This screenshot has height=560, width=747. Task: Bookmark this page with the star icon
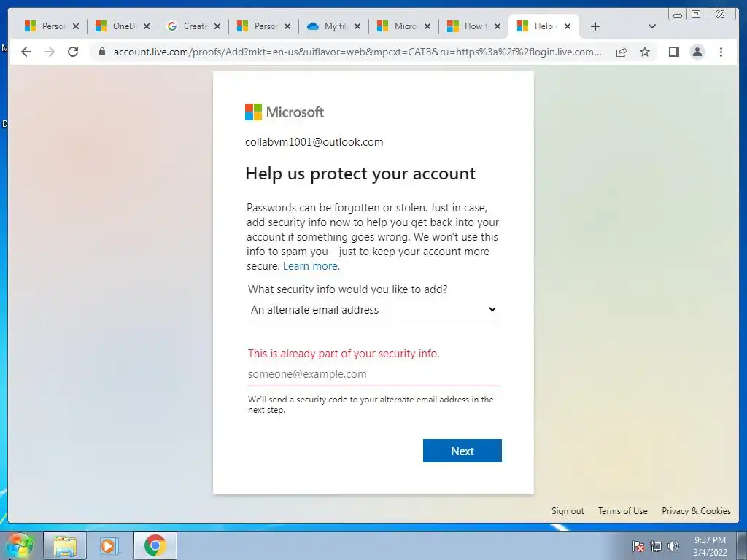pos(645,52)
